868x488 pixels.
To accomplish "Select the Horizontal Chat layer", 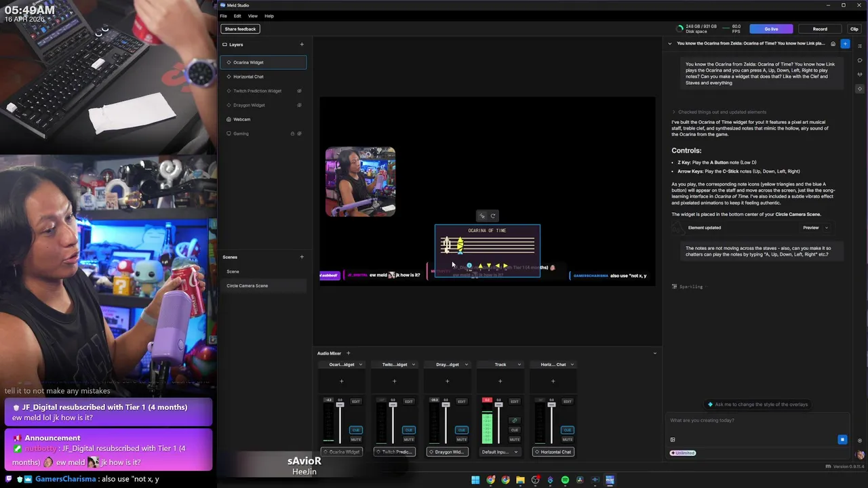I will (x=264, y=77).
